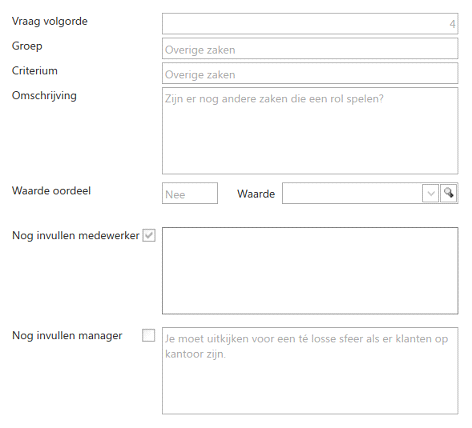Image resolution: width=472 pixels, height=428 pixels.
Task: Select the Groep field with Overige zaken
Action: coord(310,49)
